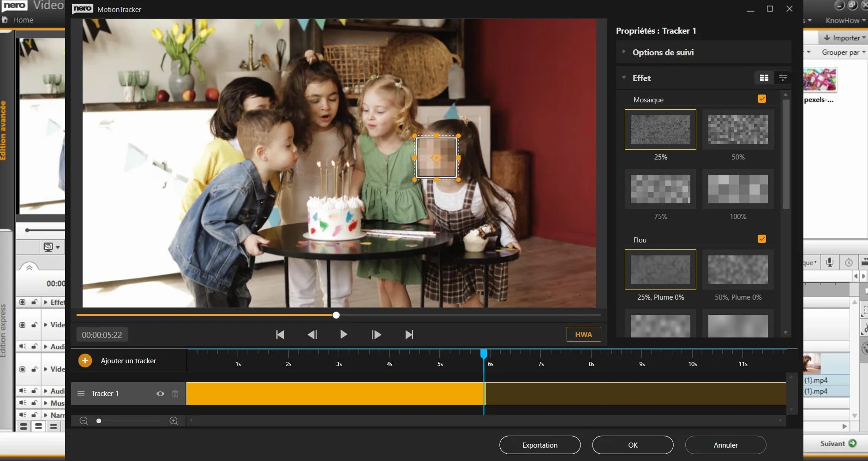
Task: Open effect settings sliders view
Action: (783, 78)
